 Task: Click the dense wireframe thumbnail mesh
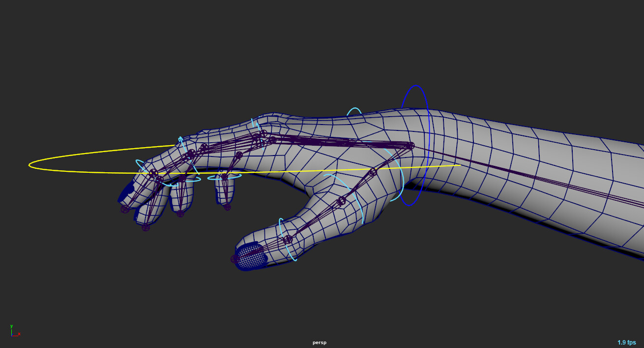click(x=251, y=256)
